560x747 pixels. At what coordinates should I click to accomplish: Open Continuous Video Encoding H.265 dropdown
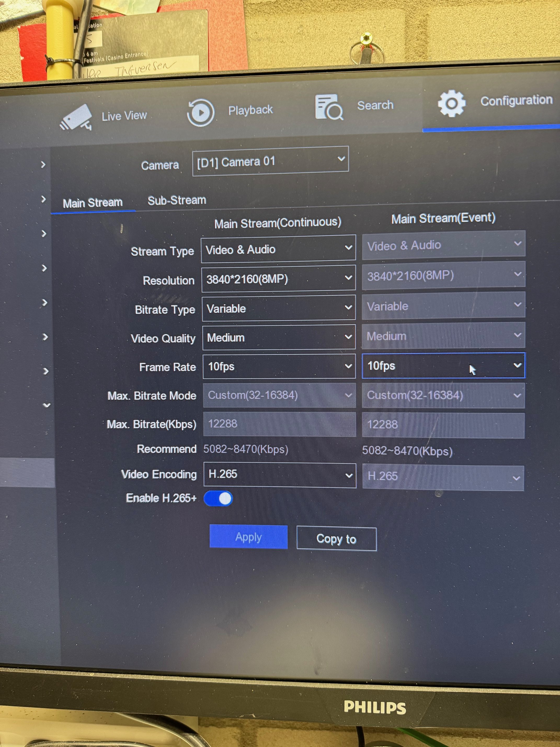coord(279,475)
